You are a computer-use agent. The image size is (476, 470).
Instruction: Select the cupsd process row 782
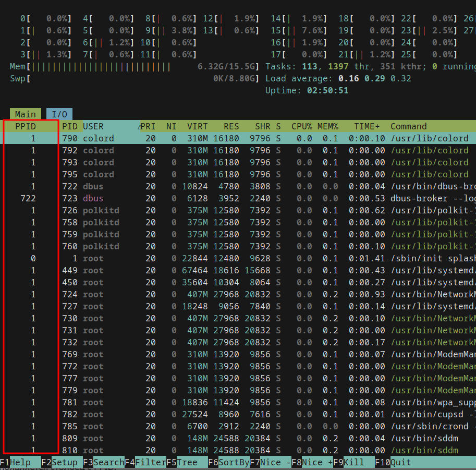(x=238, y=414)
